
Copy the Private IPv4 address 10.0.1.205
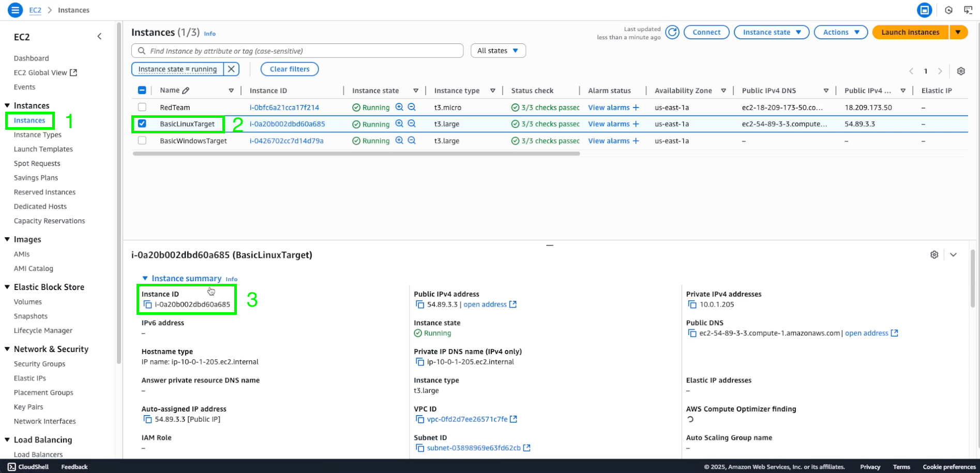[692, 304]
